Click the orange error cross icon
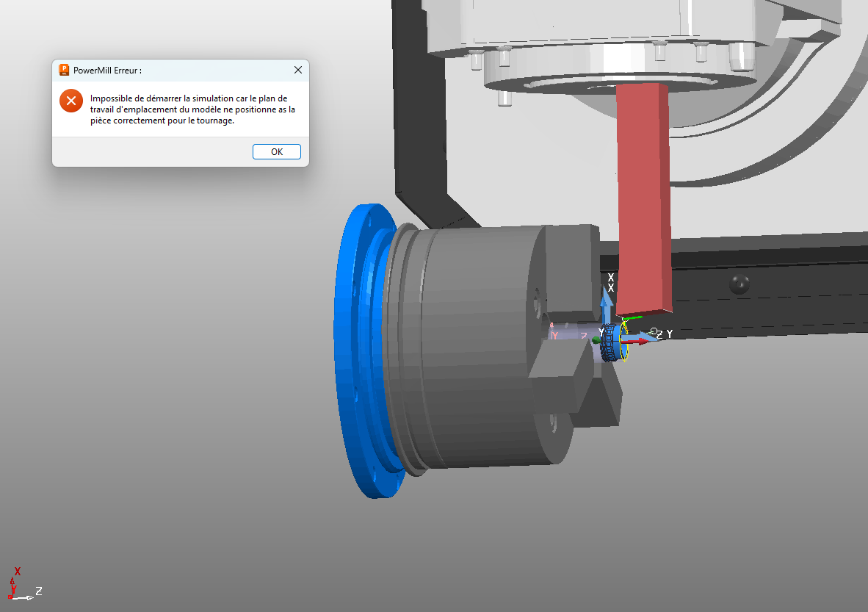The width and height of the screenshot is (868, 612). coord(70,101)
